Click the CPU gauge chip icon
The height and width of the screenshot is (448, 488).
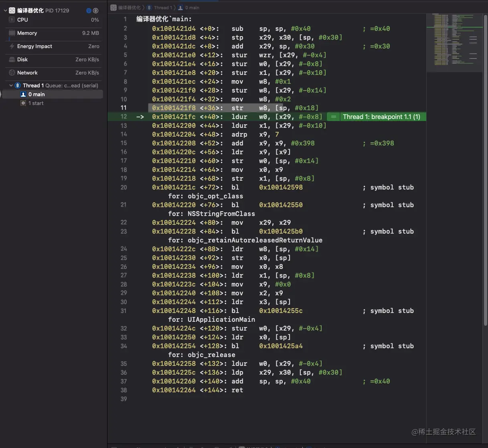click(12, 20)
